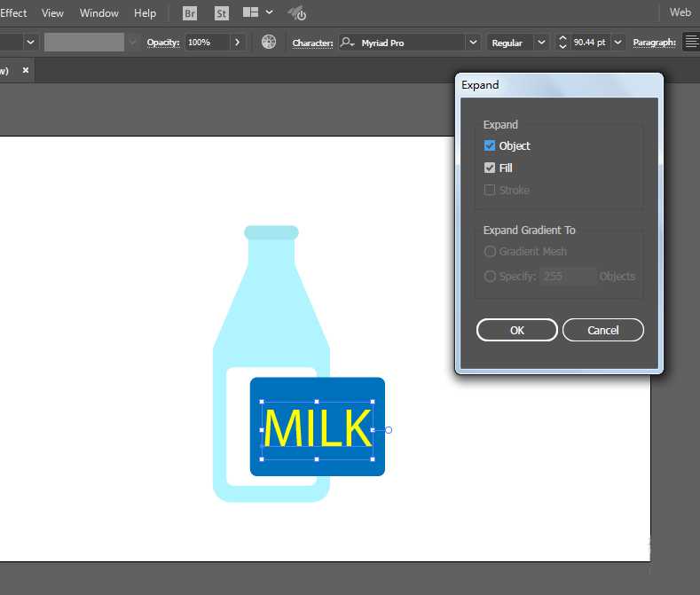Open the Help menu
Viewport: 700px width, 595px height.
click(145, 13)
